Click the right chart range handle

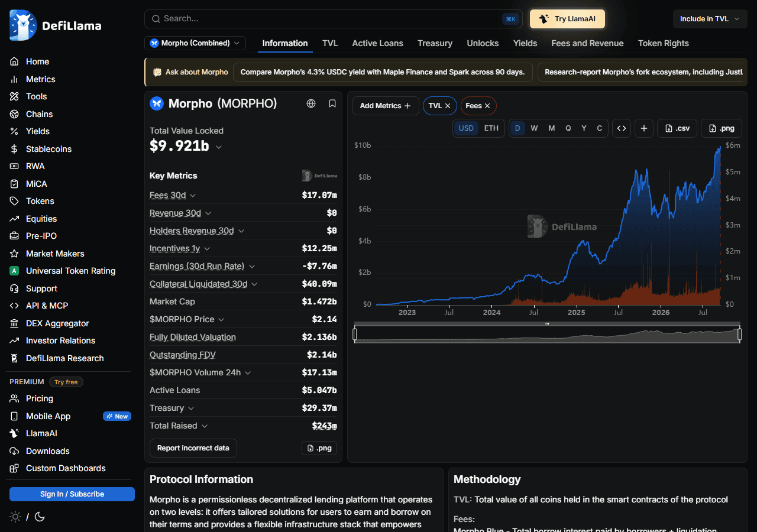[740, 335]
